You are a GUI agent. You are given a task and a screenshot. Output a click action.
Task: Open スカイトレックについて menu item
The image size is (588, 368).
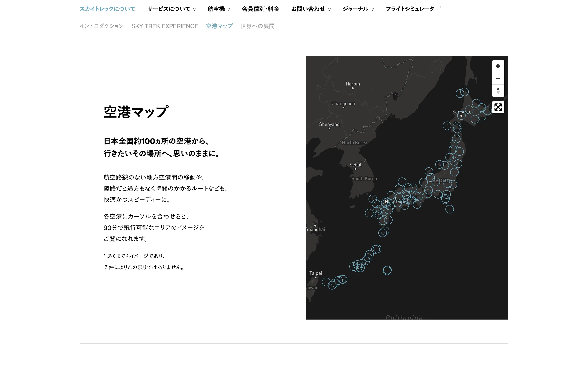(x=107, y=9)
